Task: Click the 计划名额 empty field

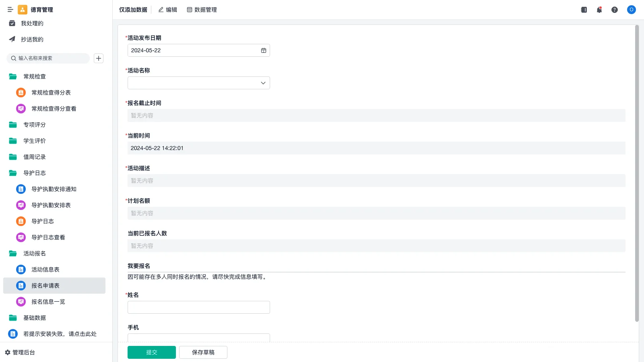Action: click(376, 213)
